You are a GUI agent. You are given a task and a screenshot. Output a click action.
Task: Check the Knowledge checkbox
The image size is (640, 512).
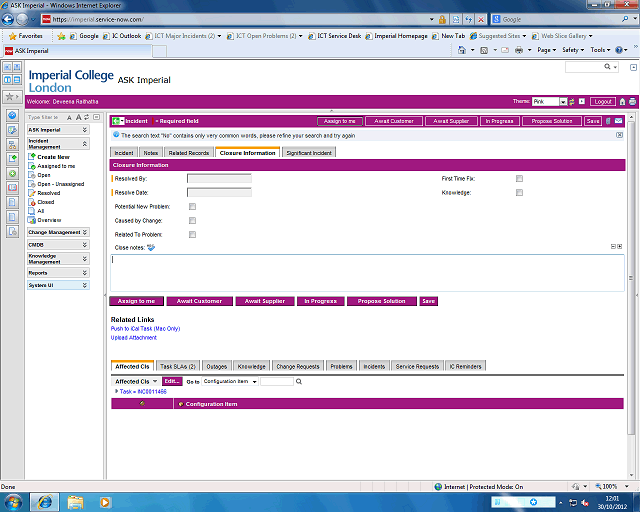click(519, 192)
